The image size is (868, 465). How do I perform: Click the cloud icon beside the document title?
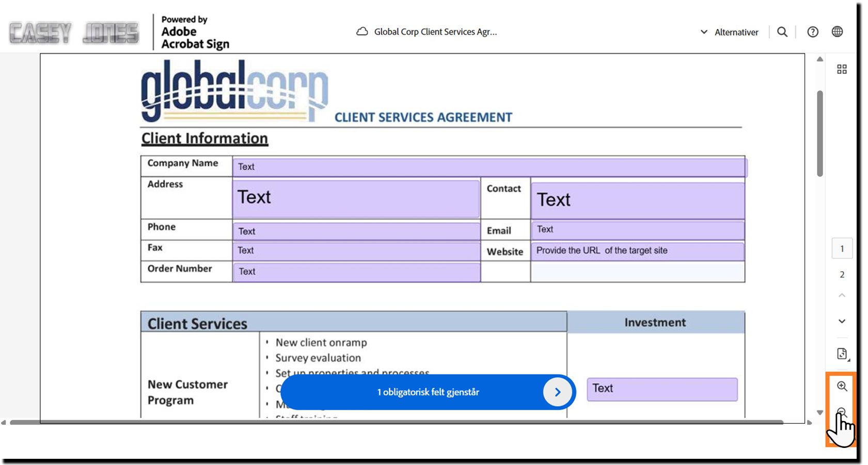click(362, 32)
